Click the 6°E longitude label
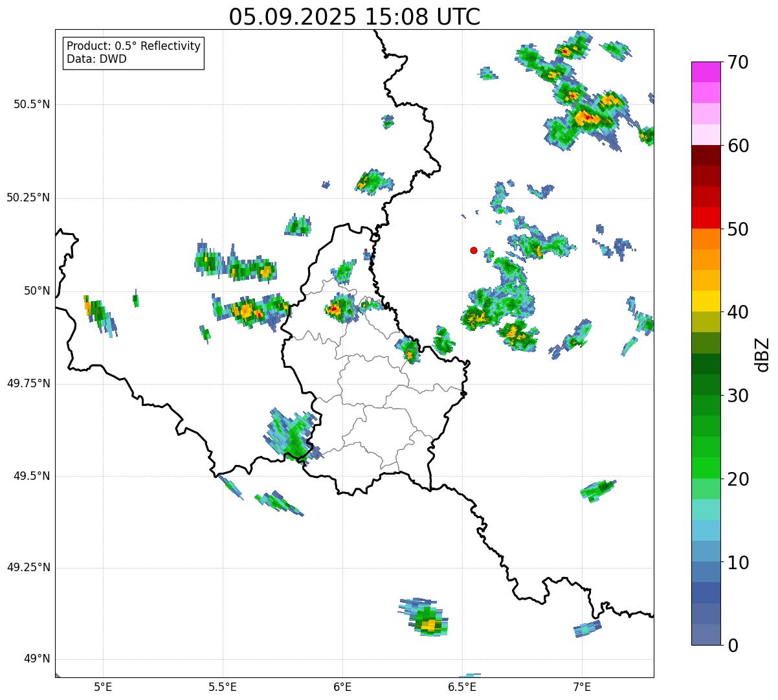778x700 pixels. pyautogui.click(x=342, y=686)
